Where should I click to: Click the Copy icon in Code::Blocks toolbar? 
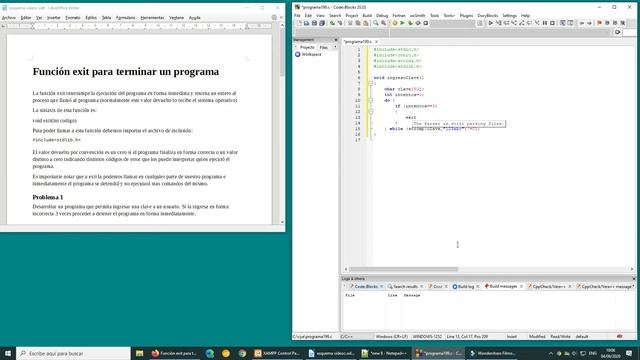point(358,23)
